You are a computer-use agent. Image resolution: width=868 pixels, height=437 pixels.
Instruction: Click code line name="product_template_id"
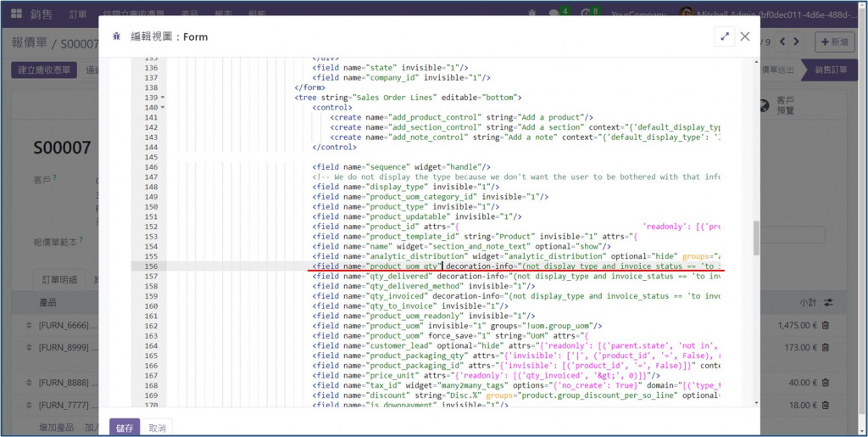[x=475, y=237]
